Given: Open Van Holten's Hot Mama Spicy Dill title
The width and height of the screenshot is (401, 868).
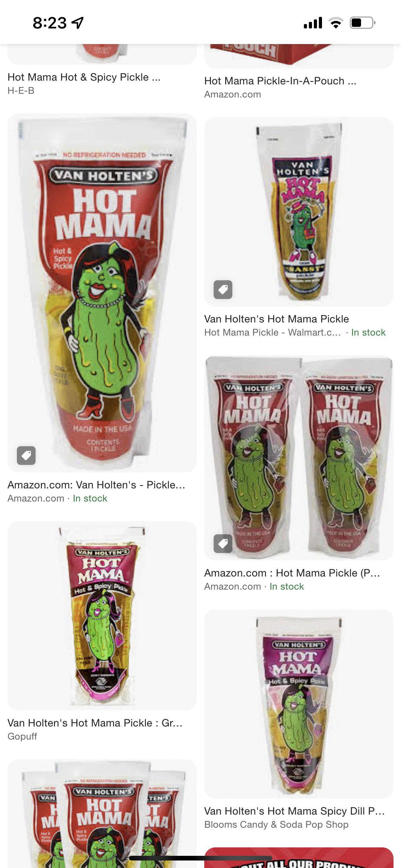Looking at the screenshot, I should [x=294, y=811].
